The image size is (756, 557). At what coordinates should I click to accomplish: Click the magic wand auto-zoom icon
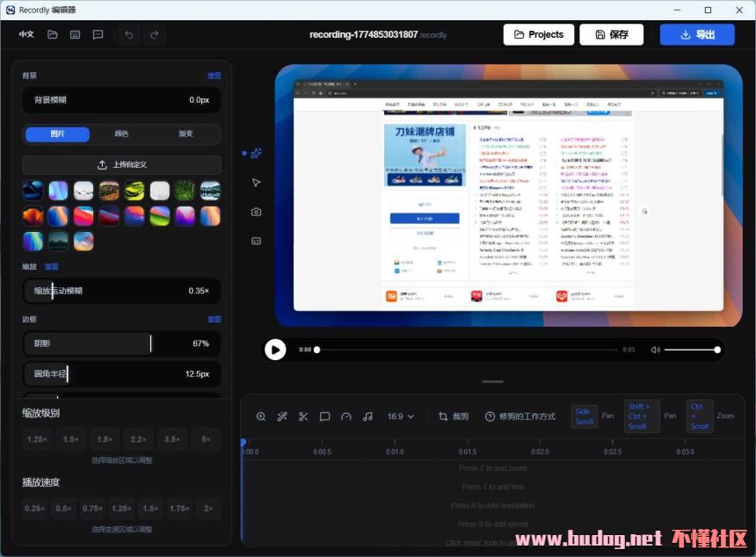pyautogui.click(x=282, y=416)
